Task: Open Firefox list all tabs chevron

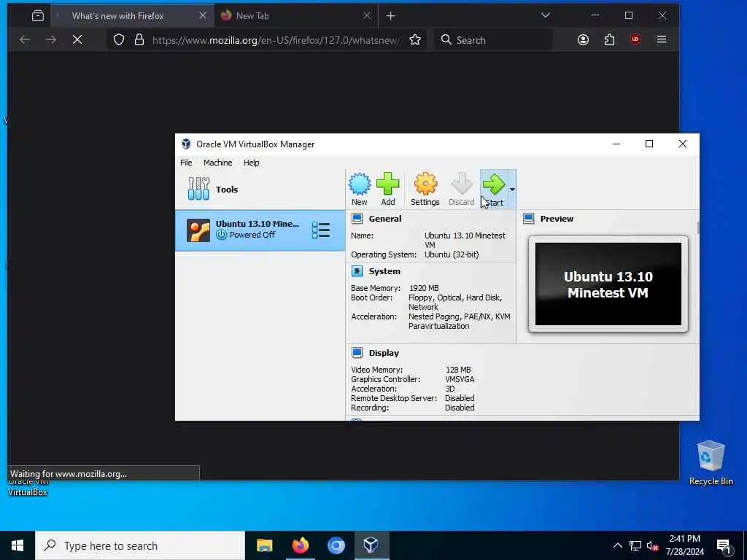Action: (x=546, y=16)
